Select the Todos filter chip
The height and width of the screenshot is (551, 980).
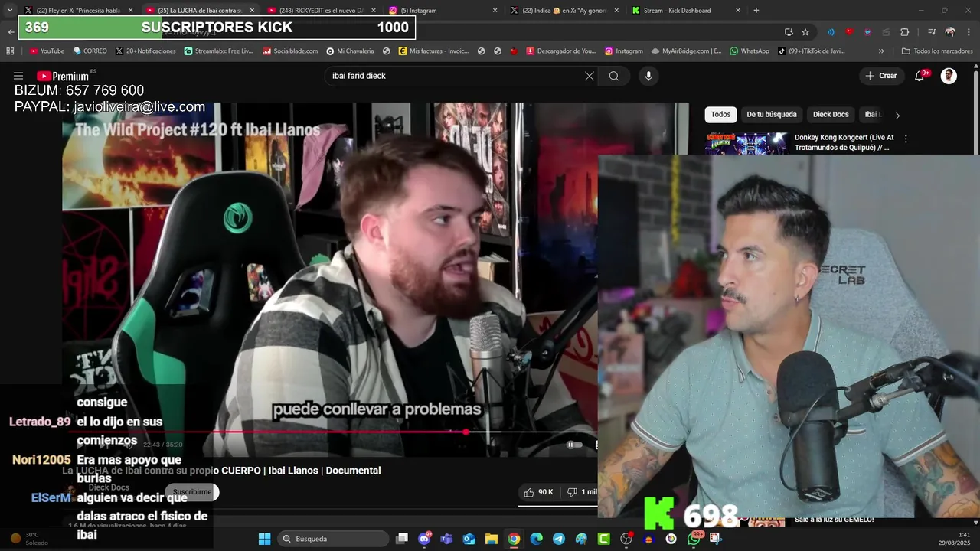point(720,114)
